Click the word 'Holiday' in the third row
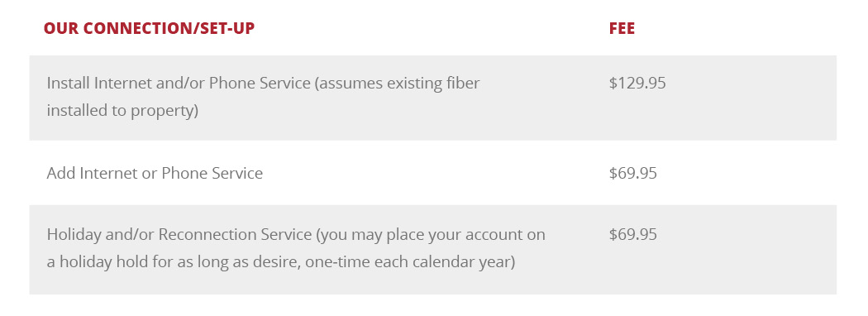The image size is (868, 316). click(73, 234)
